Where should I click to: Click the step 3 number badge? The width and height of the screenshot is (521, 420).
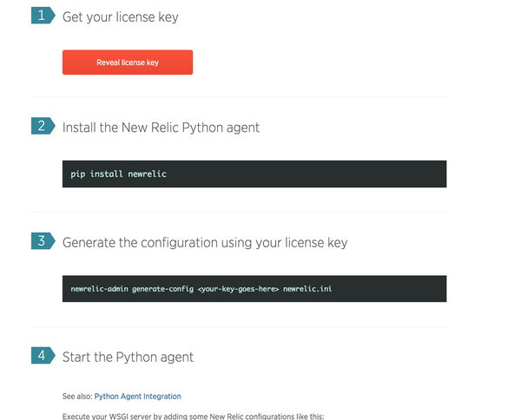click(x=43, y=240)
